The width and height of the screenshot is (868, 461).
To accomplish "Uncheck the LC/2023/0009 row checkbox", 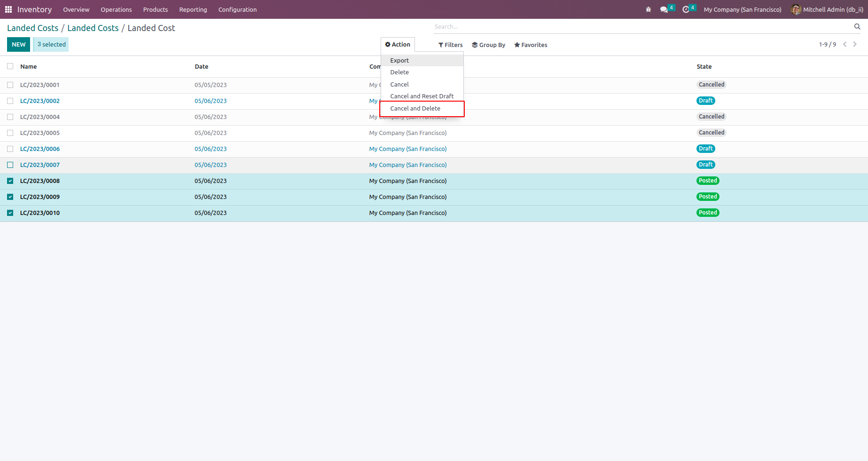I will (10, 197).
